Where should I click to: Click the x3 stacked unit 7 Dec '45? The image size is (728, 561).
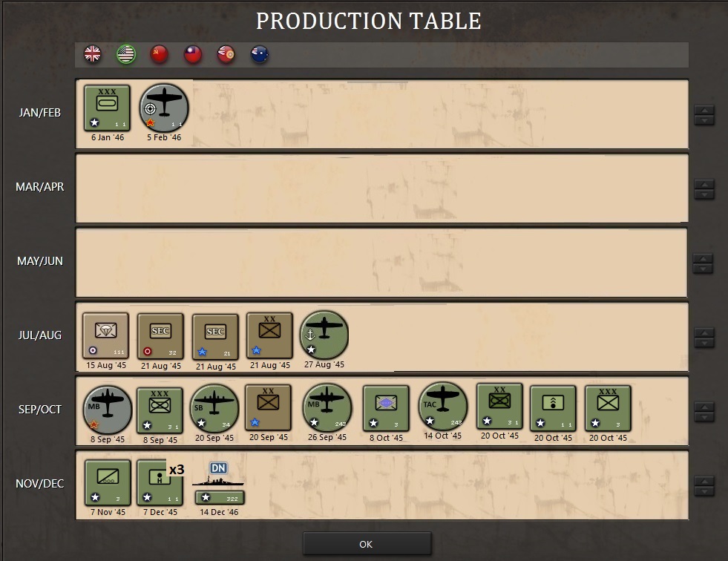point(160,482)
